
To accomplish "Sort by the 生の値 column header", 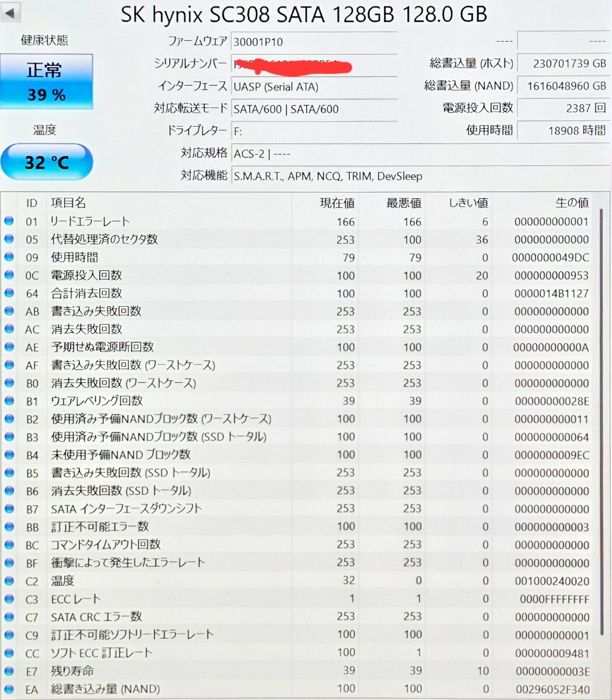I will point(572,203).
